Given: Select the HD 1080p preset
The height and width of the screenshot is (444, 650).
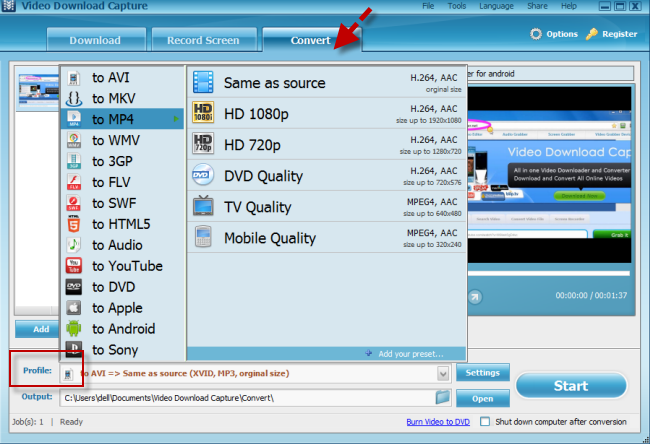Looking at the screenshot, I should tap(327, 113).
